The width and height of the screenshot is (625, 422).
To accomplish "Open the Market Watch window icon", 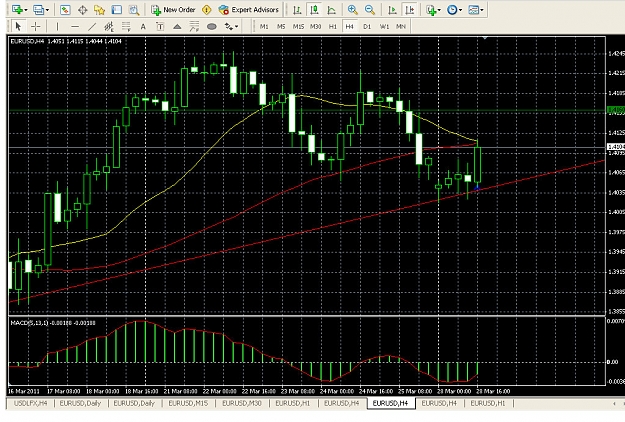I will pyautogui.click(x=65, y=10).
